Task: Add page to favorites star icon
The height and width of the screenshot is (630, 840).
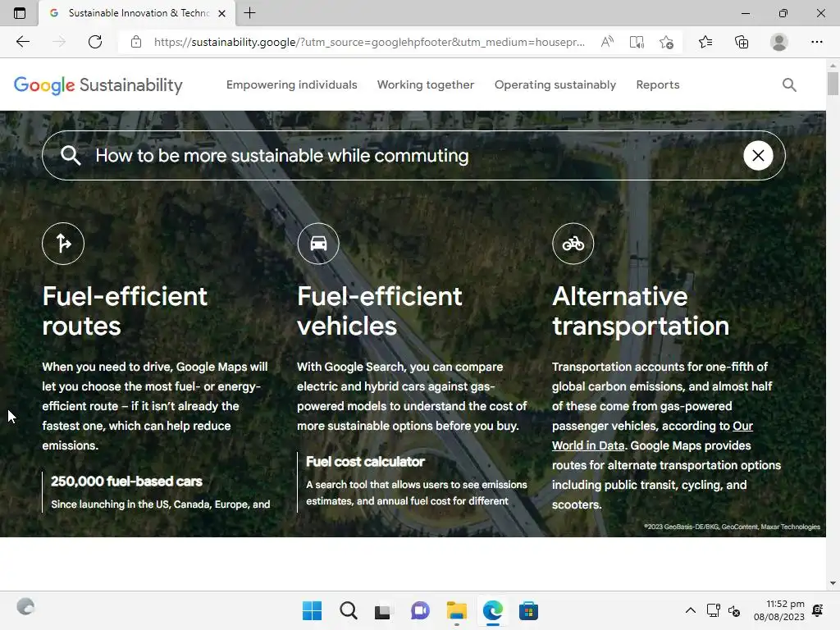Action: pos(666,42)
